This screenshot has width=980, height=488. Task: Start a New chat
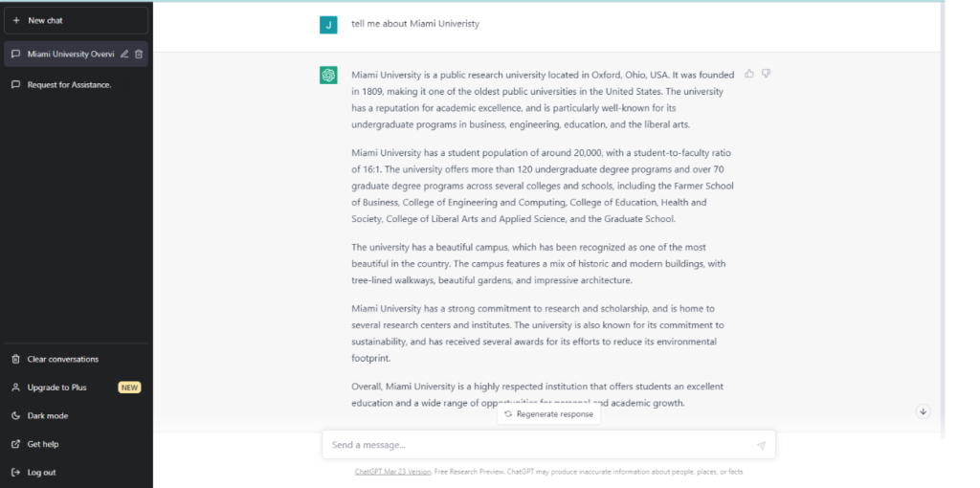[77, 21]
